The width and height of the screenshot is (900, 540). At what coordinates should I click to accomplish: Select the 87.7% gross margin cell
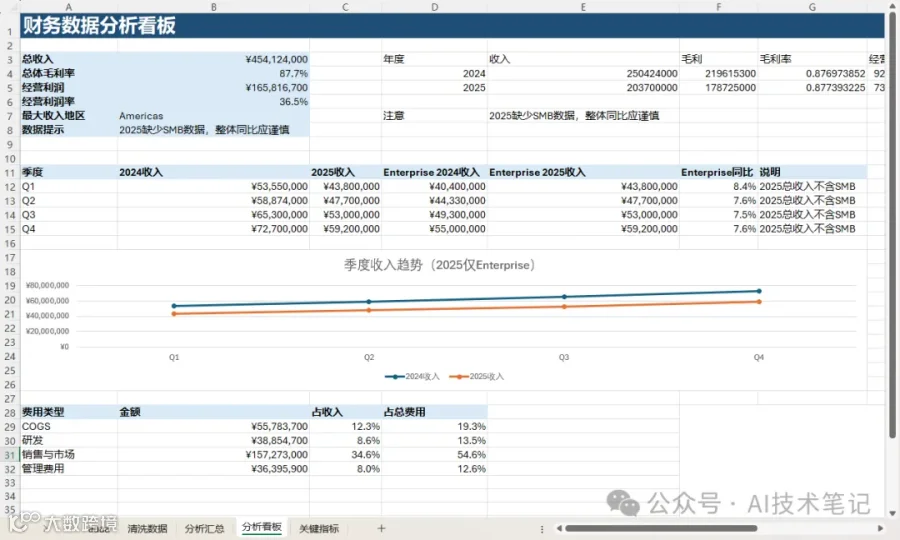(214, 73)
